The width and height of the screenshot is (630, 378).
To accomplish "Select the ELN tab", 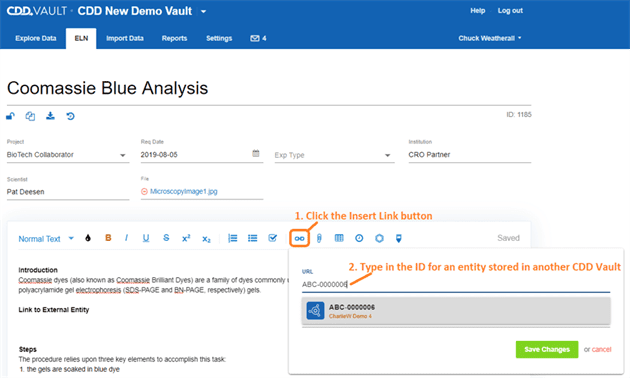I will click(x=81, y=38).
